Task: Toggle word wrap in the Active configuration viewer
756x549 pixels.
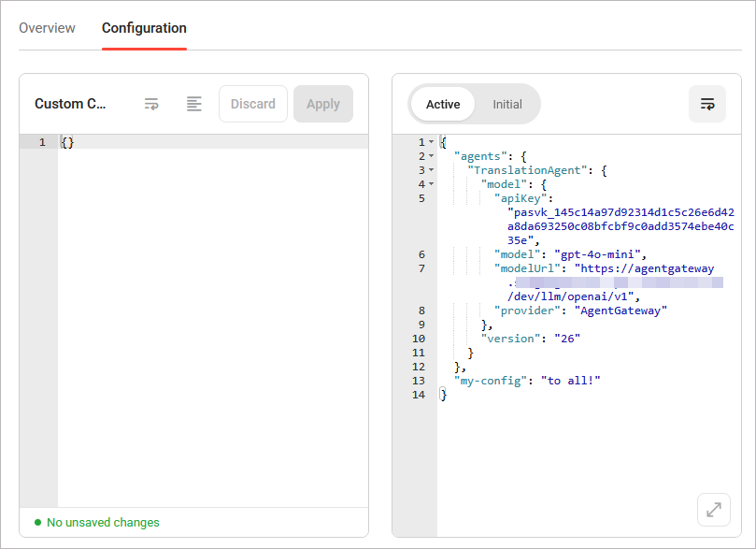Action: (706, 104)
